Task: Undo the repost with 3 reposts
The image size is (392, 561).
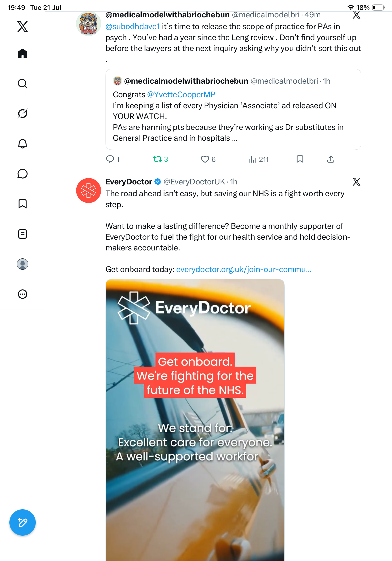Action: pos(161,159)
